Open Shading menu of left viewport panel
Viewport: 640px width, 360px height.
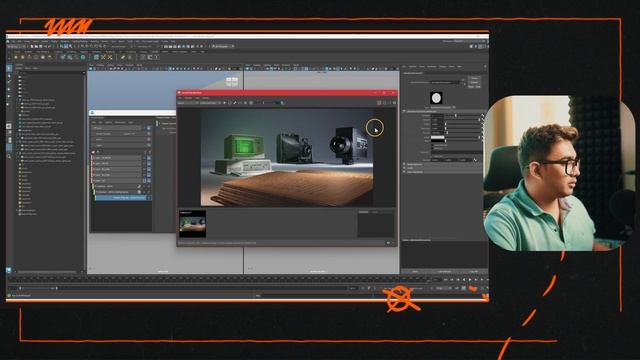pos(100,65)
